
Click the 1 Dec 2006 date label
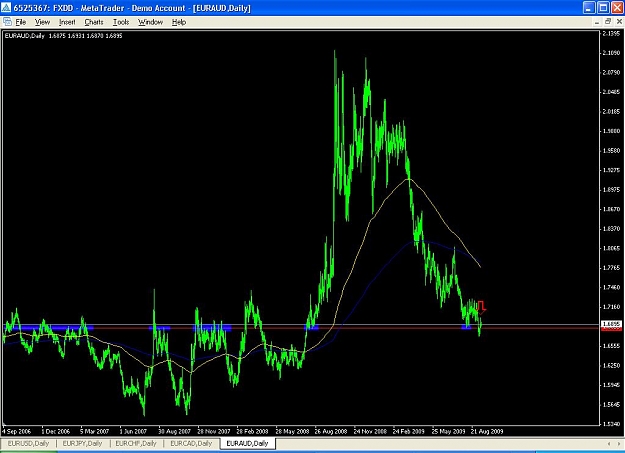[x=55, y=431]
